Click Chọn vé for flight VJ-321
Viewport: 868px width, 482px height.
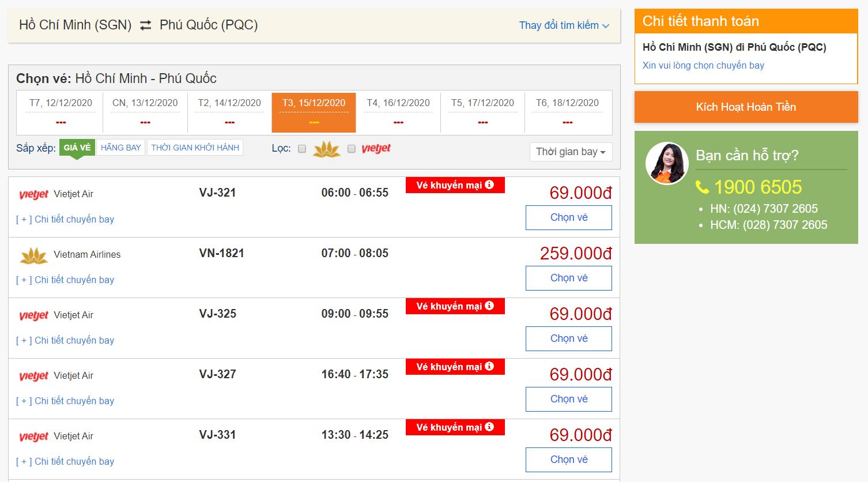[x=569, y=217]
